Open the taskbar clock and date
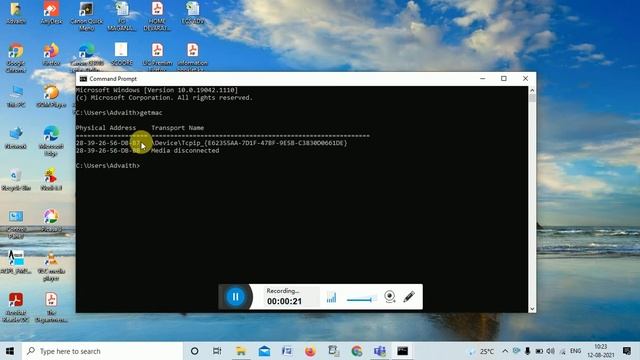Viewport: 640px width, 360px height. [x=601, y=351]
